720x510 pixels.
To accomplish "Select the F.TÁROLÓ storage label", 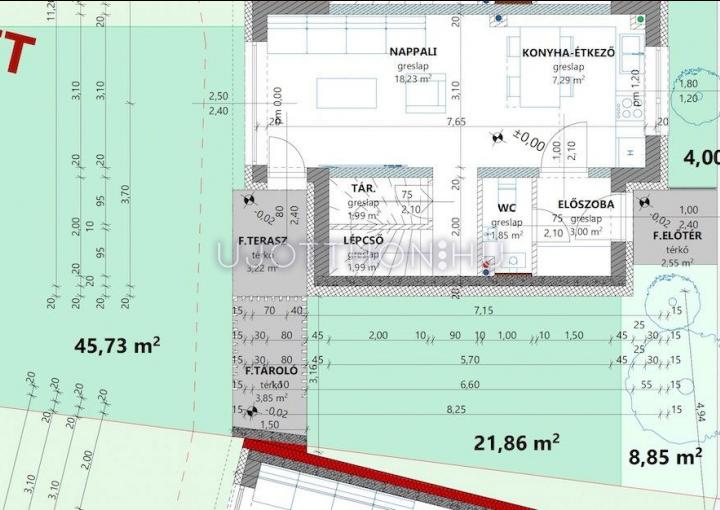I will 271,370.
